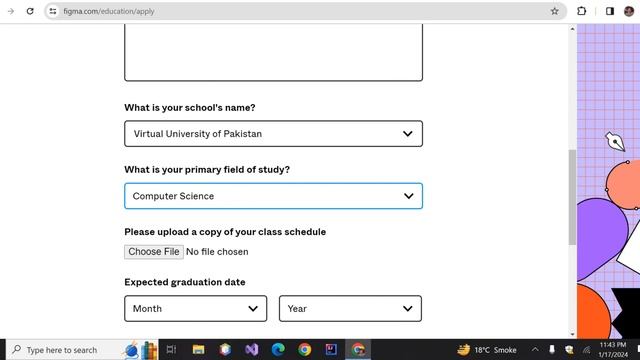Reload the Figma education page
This screenshot has width=640, height=360.
pyautogui.click(x=30, y=11)
